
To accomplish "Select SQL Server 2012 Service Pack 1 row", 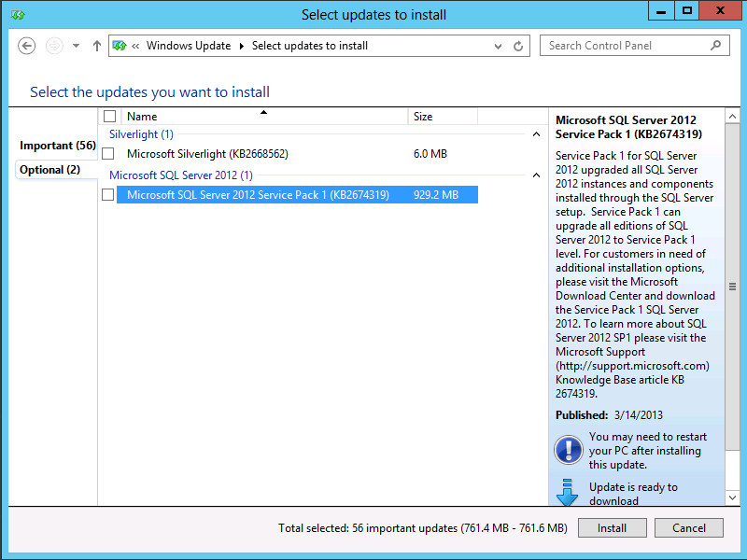I will pos(297,195).
